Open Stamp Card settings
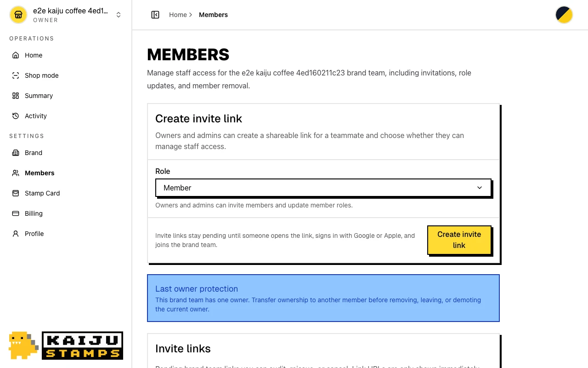Image resolution: width=588 pixels, height=368 pixels. pos(66,193)
